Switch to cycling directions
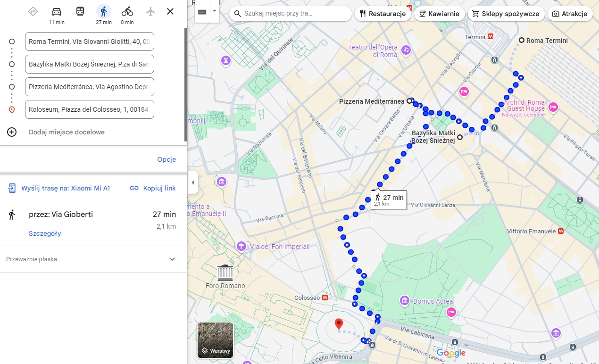This screenshot has width=599, height=364. (127, 11)
